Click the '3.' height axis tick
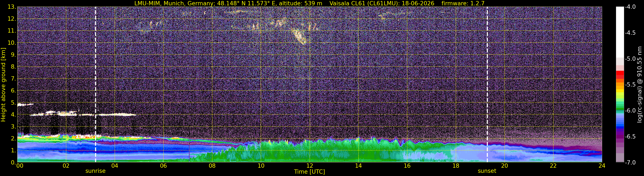This screenshot has height=176, width=644. coord(13,127)
